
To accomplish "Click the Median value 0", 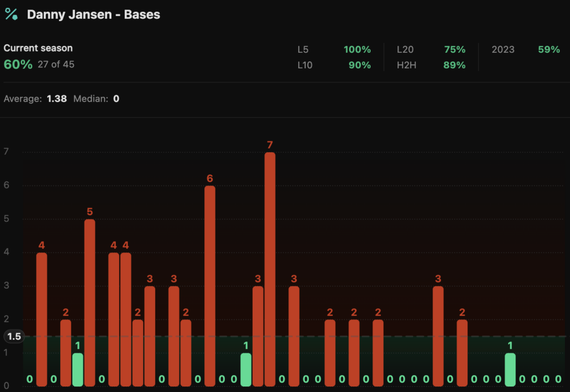I will click(116, 99).
